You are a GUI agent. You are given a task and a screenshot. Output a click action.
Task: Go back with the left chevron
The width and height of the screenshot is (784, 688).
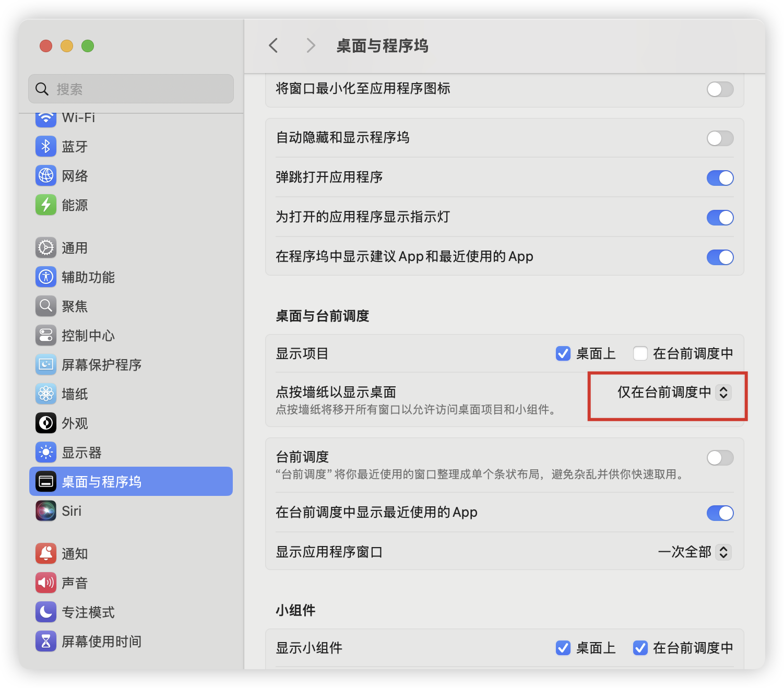pyautogui.click(x=274, y=46)
